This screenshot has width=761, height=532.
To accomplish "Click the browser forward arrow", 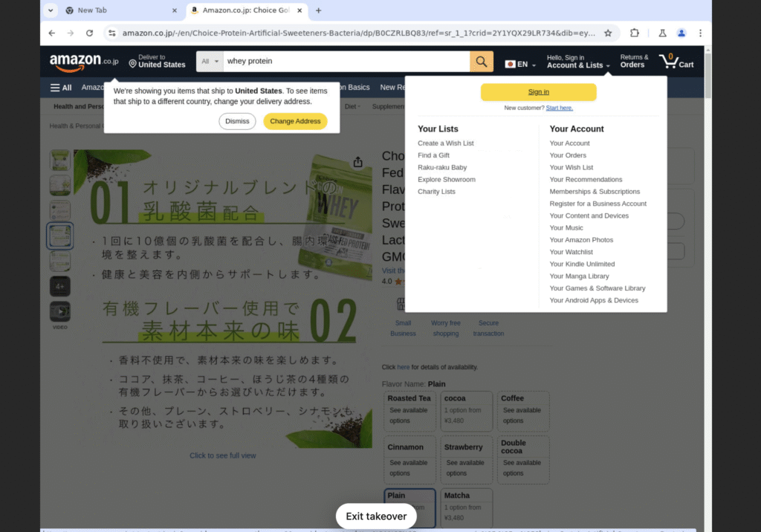I will tap(71, 33).
